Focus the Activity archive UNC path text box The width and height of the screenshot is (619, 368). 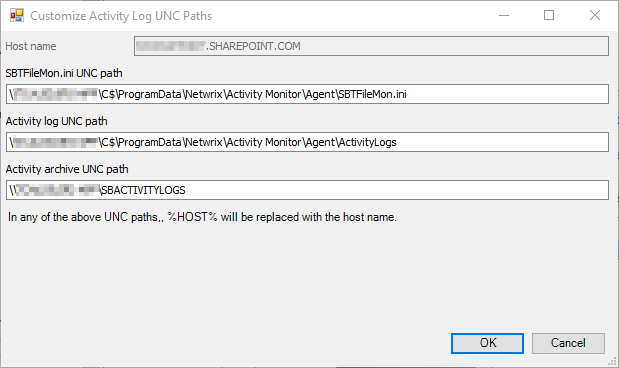pyautogui.click(x=307, y=190)
